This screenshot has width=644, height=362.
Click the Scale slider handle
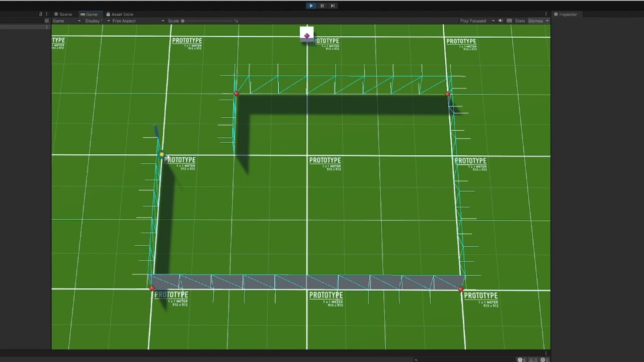point(183,21)
